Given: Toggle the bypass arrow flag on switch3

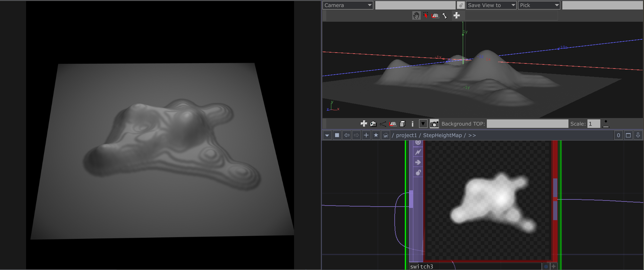Looking at the screenshot, I should [418, 162].
